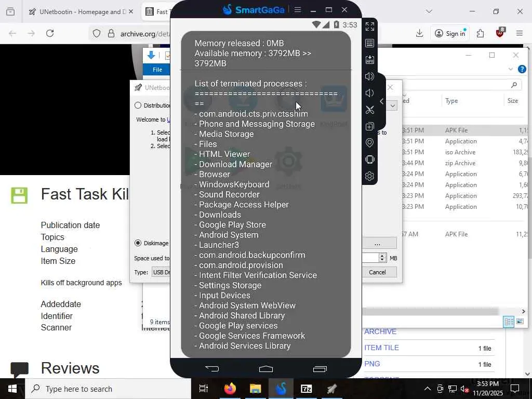Open the File menu in the explorer window

pos(157,70)
